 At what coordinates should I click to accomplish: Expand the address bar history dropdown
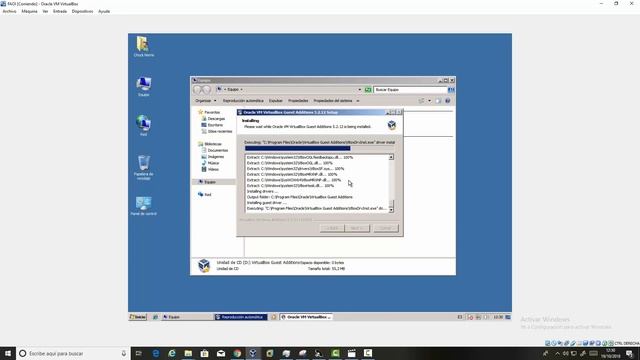360,90
